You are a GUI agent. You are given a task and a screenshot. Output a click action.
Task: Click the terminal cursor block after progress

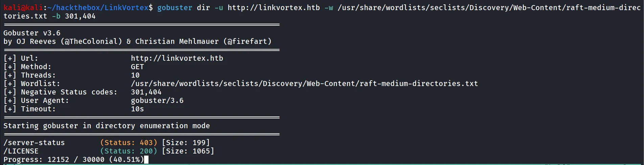click(146, 160)
